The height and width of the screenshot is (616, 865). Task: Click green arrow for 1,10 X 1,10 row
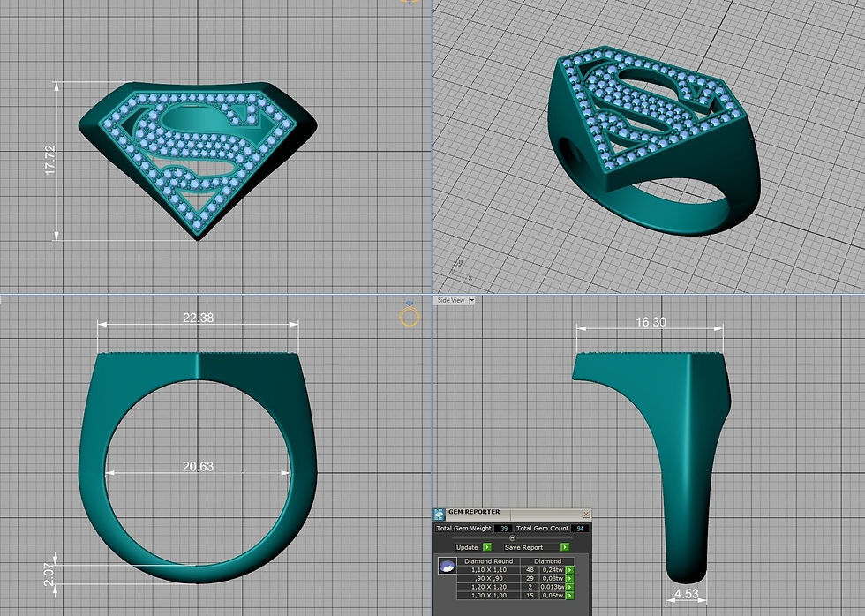click(569, 570)
